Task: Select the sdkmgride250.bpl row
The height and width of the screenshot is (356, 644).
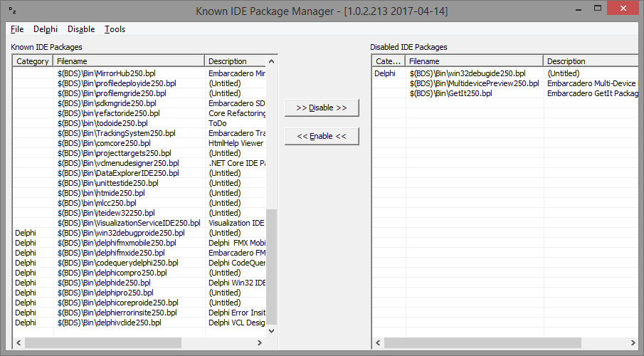Action: point(139,103)
